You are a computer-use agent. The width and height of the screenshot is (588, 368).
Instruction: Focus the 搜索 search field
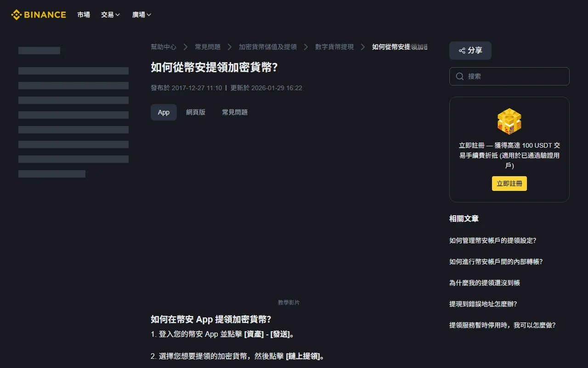pos(509,76)
